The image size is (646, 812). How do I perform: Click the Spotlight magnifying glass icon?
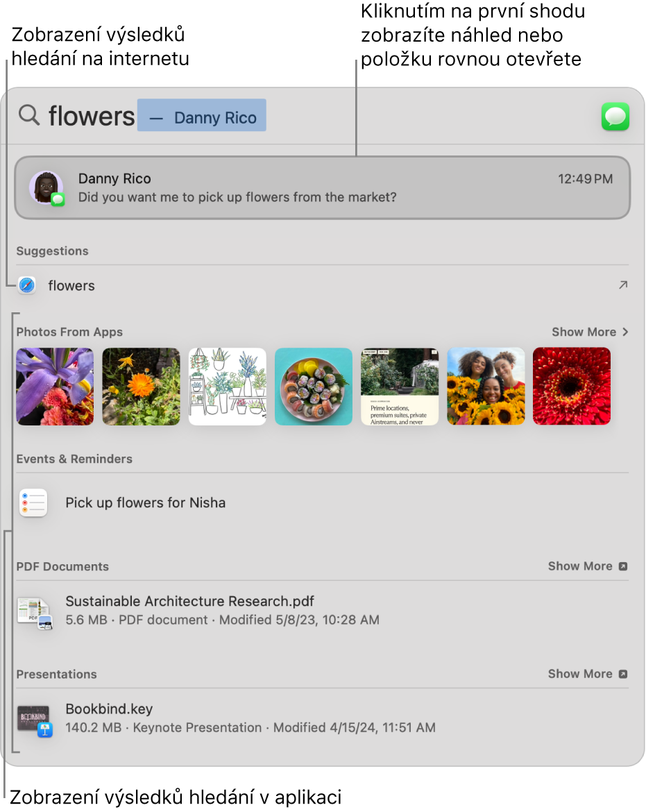click(x=29, y=115)
